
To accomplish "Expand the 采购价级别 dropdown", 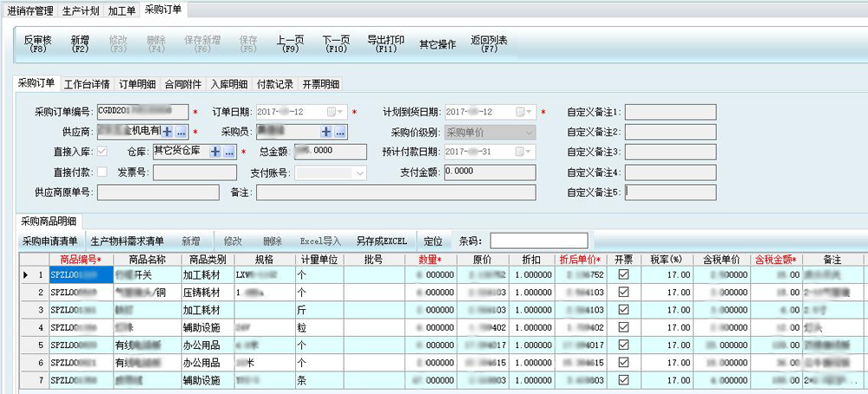I will (x=529, y=132).
